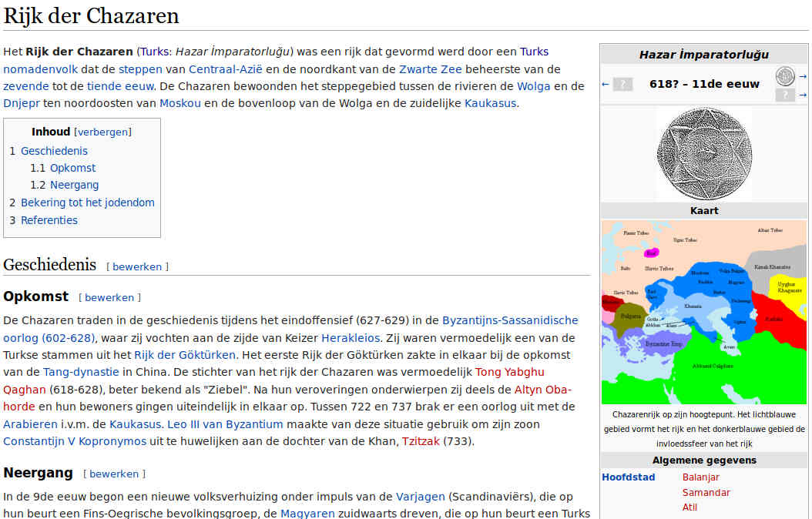Edit the Neergang section via bewerken

point(114,474)
